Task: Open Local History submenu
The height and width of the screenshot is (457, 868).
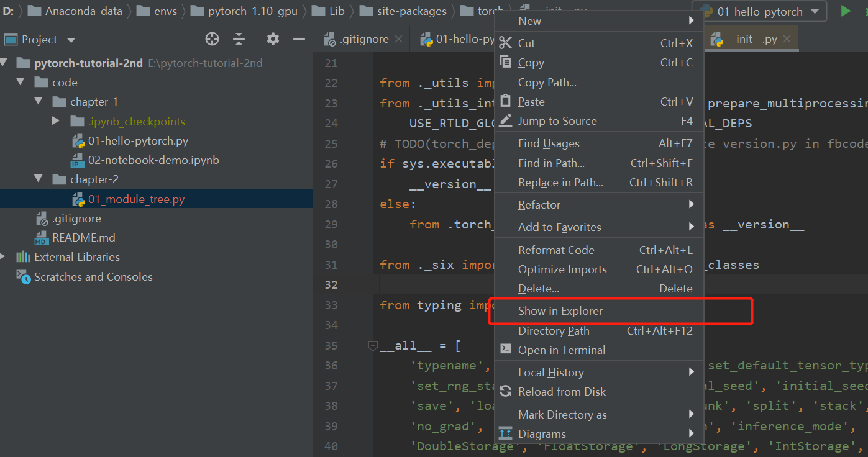Action: click(599, 372)
